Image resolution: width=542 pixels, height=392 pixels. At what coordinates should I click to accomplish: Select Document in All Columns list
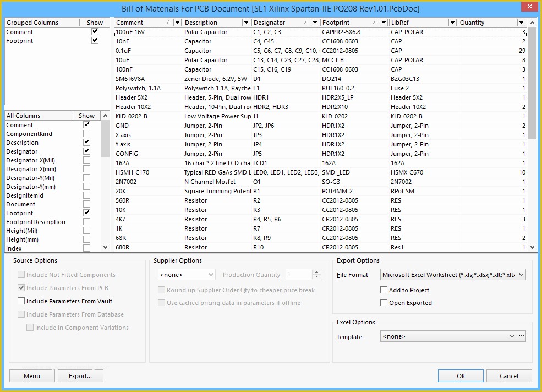[x=20, y=204]
